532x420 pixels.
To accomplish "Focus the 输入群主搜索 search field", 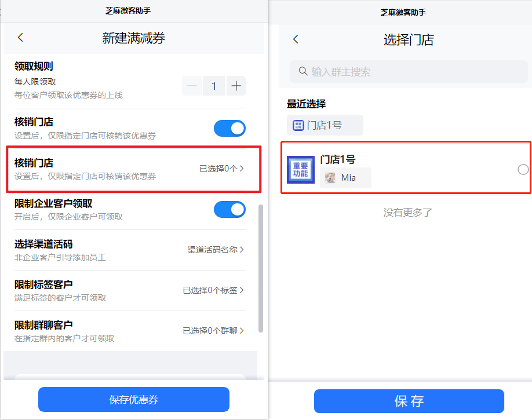I will click(409, 72).
